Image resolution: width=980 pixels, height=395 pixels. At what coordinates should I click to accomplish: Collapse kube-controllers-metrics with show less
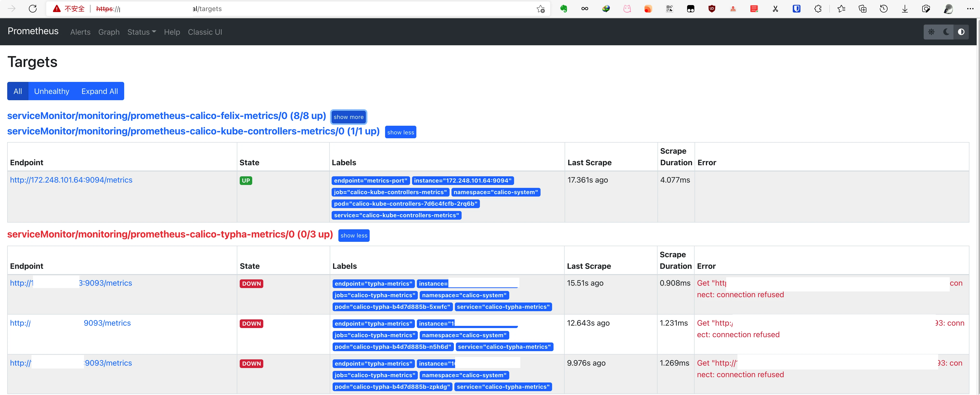pyautogui.click(x=400, y=132)
